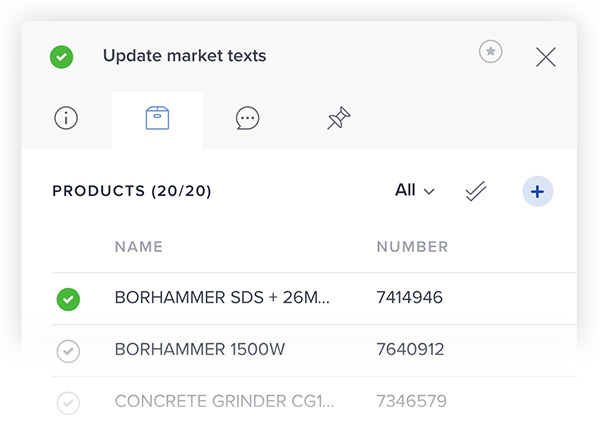Check the BORHAMMER 1500W product
Viewport: 600px width, 423px height.
tap(68, 350)
